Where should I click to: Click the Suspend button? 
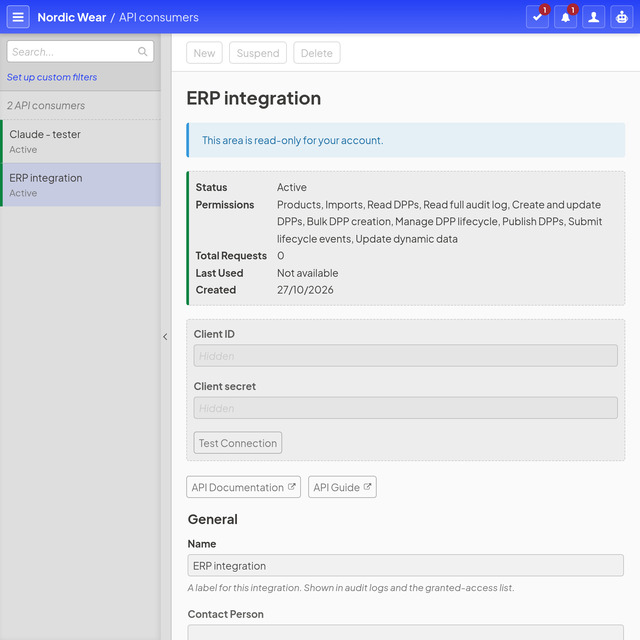(258, 53)
